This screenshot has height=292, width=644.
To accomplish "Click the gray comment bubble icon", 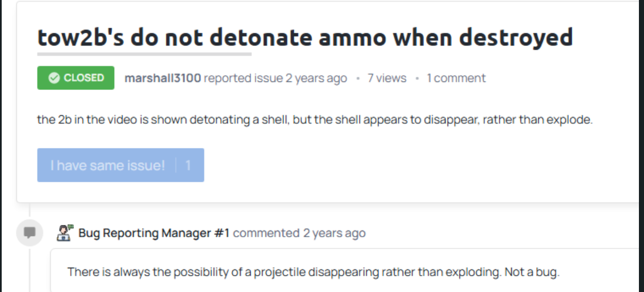I will (30, 232).
